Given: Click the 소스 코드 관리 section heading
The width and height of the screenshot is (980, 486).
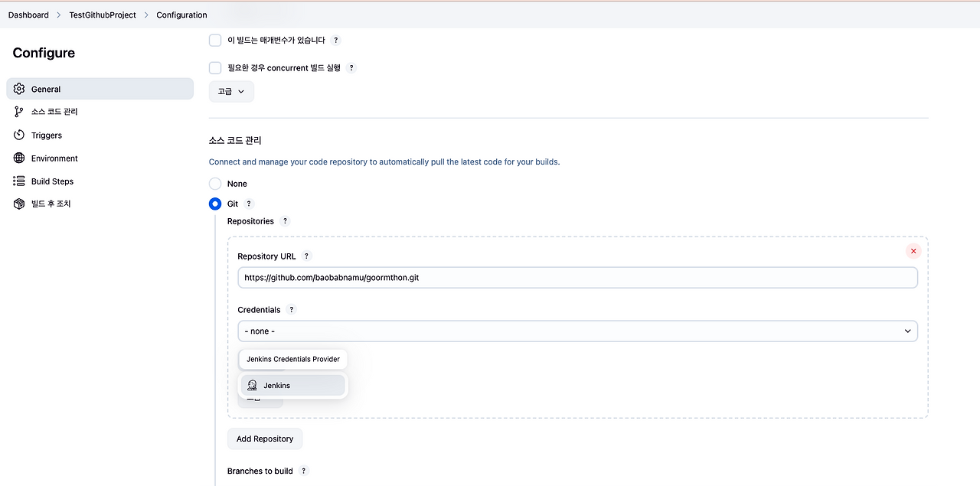Looking at the screenshot, I should 235,141.
